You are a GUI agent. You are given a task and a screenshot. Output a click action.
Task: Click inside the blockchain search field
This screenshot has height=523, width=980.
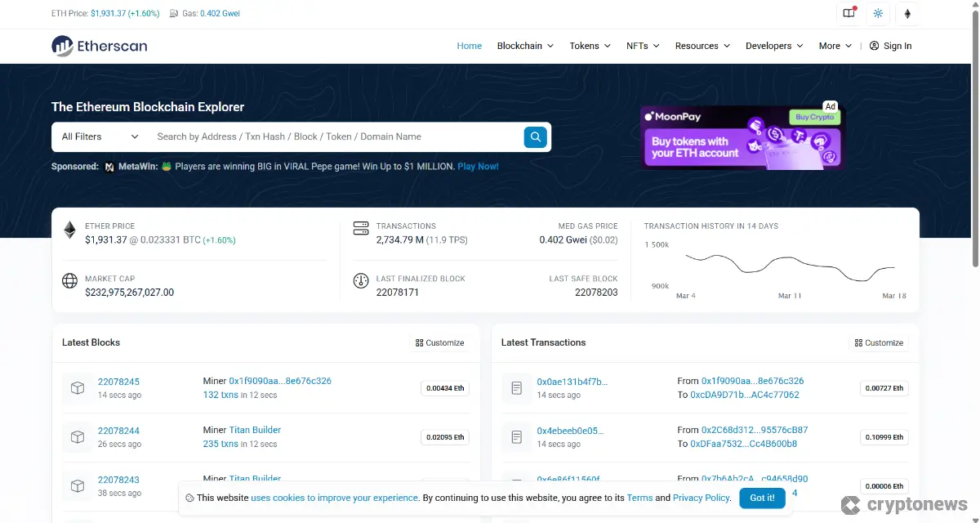(327, 136)
